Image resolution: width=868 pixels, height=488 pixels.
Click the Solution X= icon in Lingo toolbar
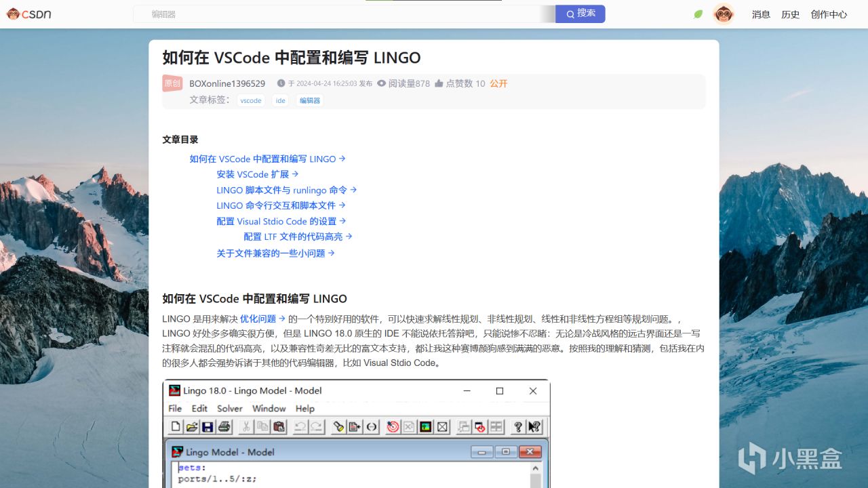(409, 426)
